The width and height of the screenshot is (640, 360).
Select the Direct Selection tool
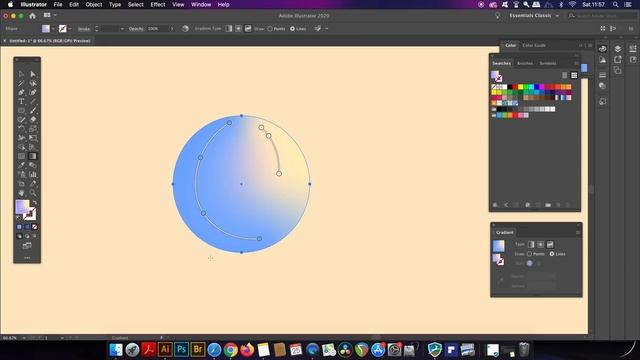(x=33, y=74)
